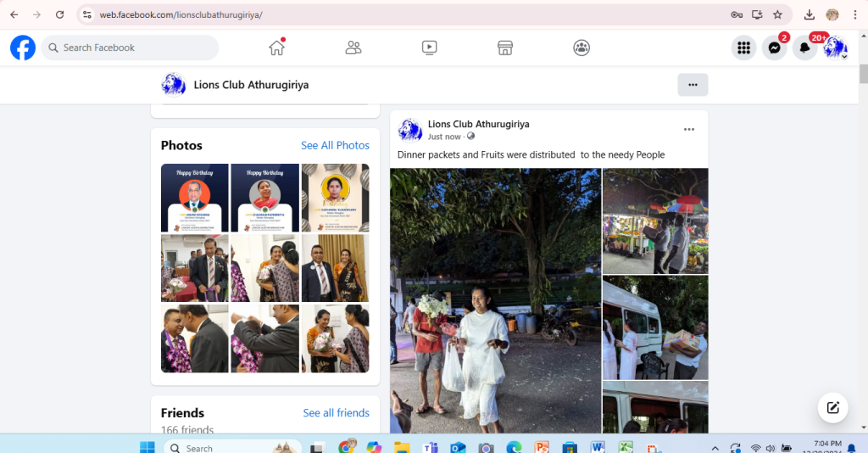
Task: Open post photo of man carrying box by van
Action: pyautogui.click(x=655, y=327)
